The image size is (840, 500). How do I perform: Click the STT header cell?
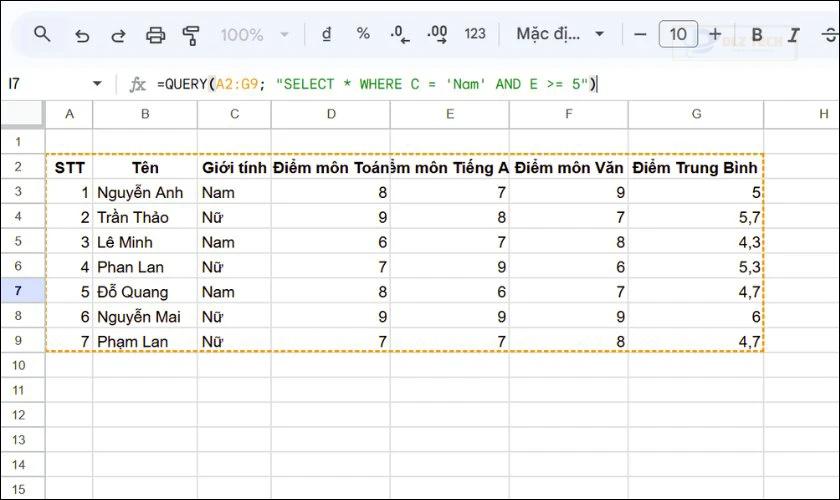click(x=69, y=167)
